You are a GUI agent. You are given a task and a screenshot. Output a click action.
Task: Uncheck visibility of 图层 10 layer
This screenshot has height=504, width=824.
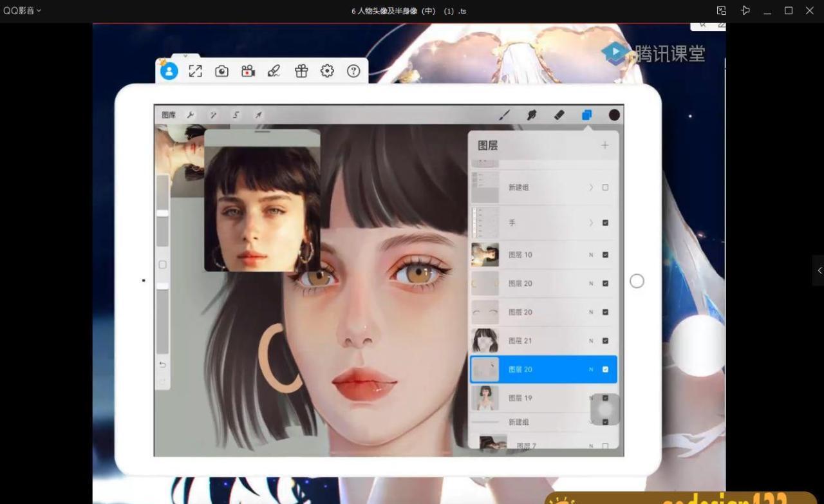(605, 255)
